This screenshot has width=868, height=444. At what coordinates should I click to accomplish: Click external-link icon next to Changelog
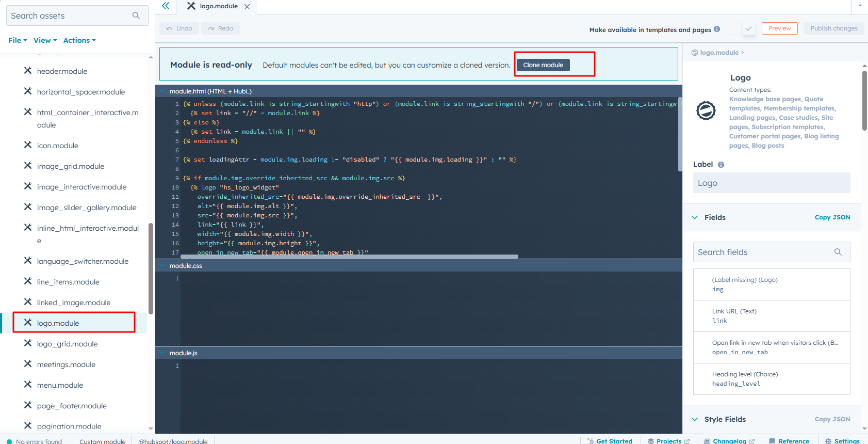(752, 441)
